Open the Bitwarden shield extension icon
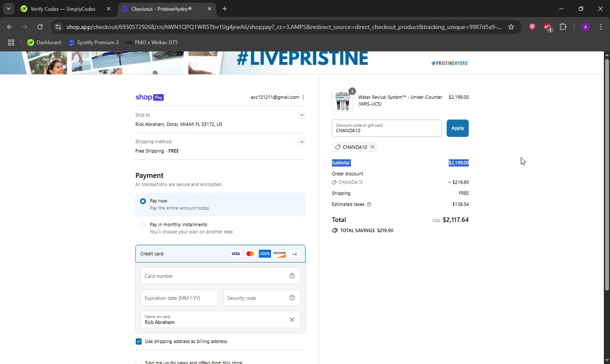Viewport: 610px width, 364px height. tap(532, 27)
